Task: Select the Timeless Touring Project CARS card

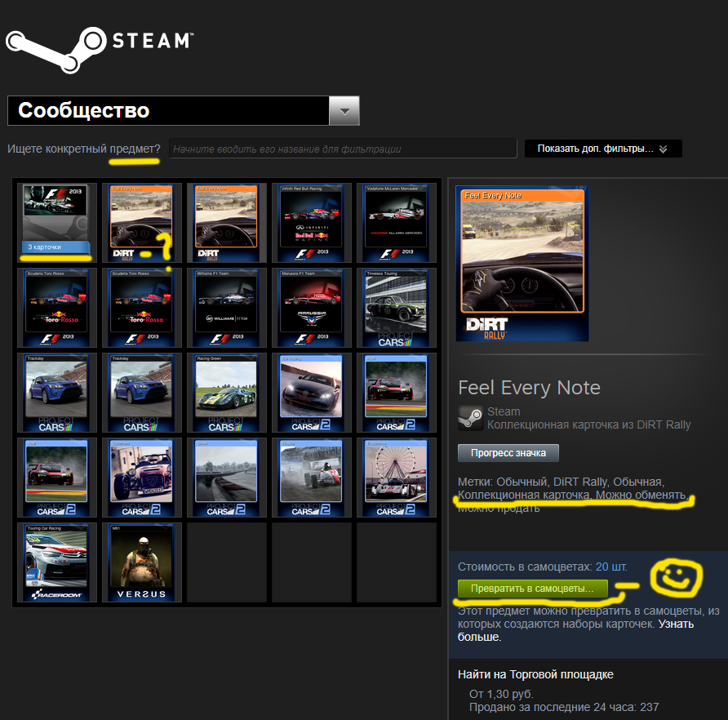Action: point(396,307)
